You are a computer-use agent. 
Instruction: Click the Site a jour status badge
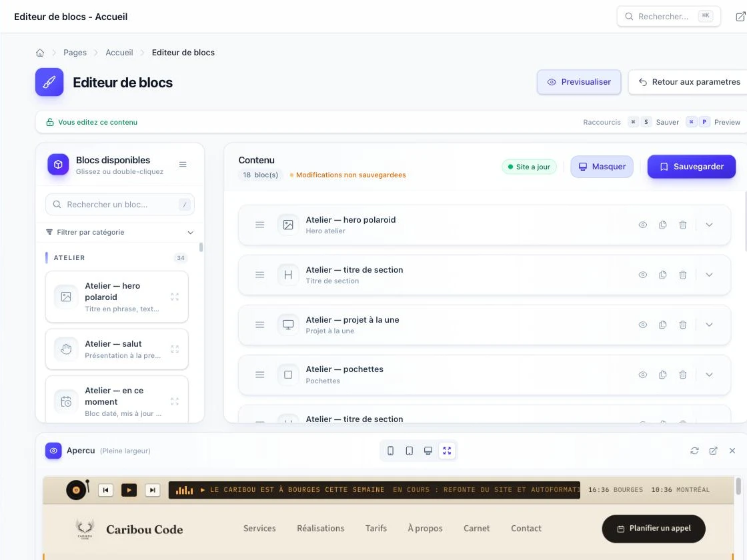coord(529,167)
